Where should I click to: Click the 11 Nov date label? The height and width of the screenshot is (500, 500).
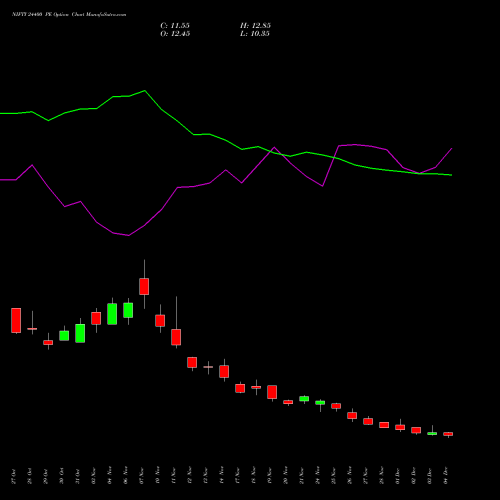174,476
